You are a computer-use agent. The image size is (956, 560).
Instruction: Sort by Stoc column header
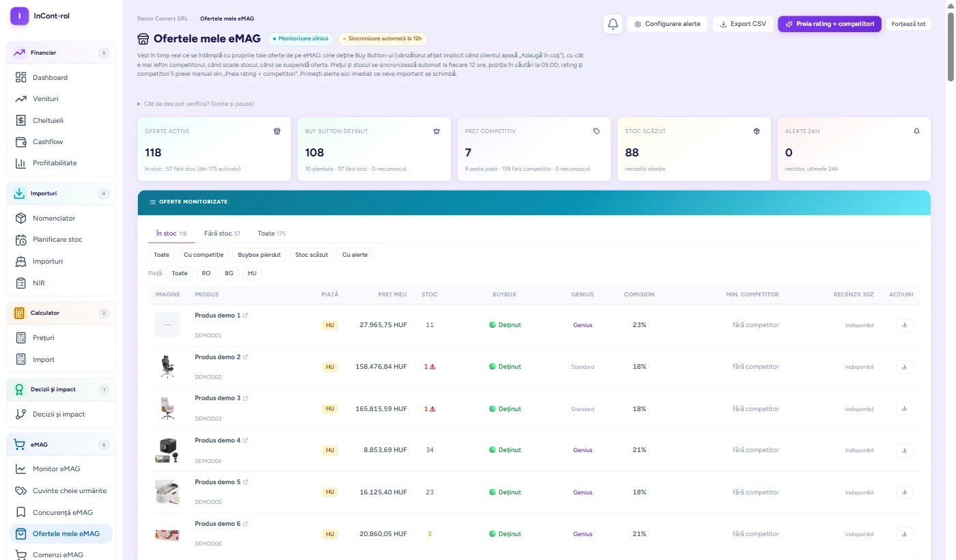[x=430, y=294]
